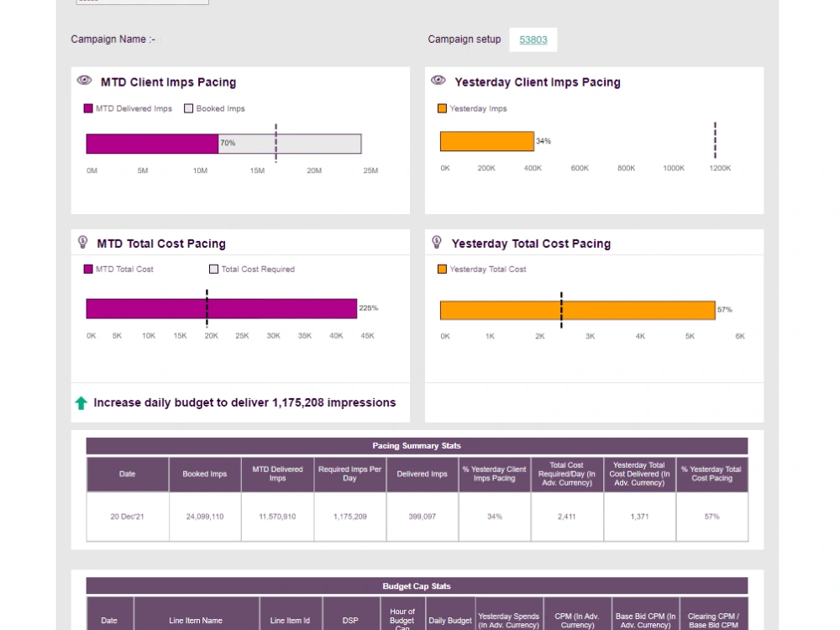840x630 pixels.
Task: Click the increase daily budget recommendation text
Action: [244, 402]
